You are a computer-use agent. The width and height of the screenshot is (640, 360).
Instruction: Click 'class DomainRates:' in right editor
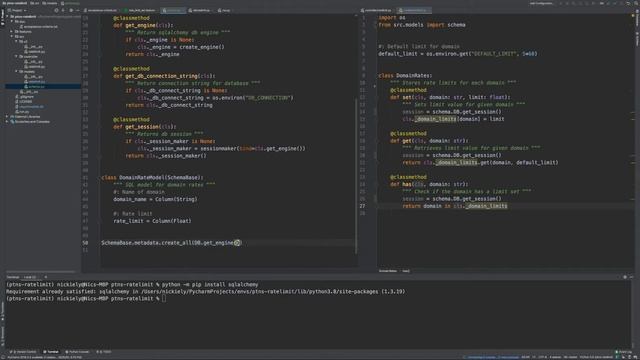coord(405,76)
